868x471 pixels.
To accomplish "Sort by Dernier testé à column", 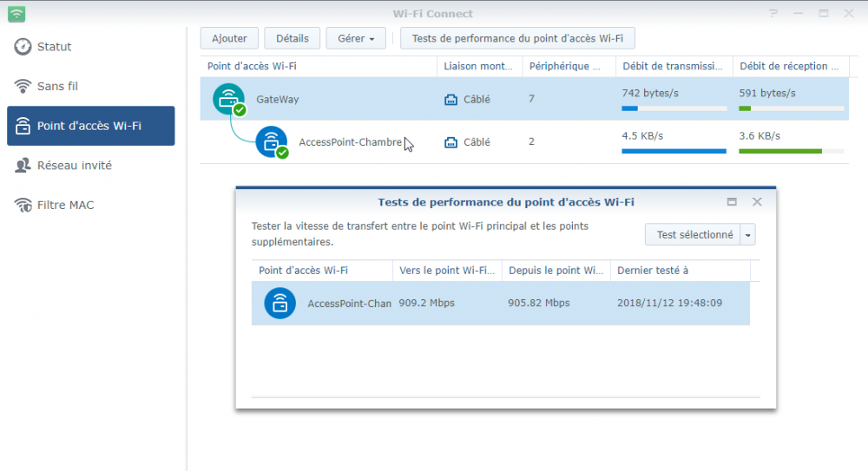I will (681, 270).
